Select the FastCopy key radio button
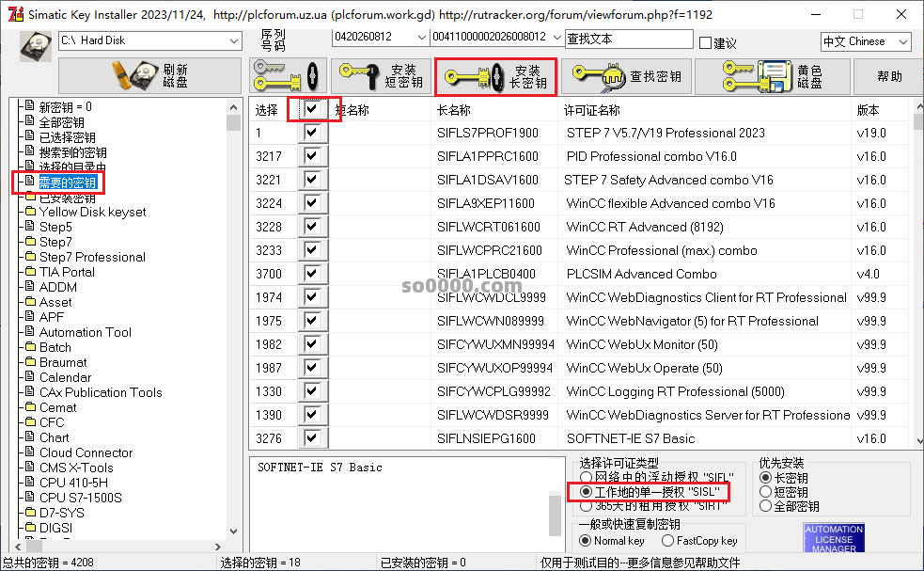Image resolution: width=924 pixels, height=571 pixels. (x=667, y=540)
